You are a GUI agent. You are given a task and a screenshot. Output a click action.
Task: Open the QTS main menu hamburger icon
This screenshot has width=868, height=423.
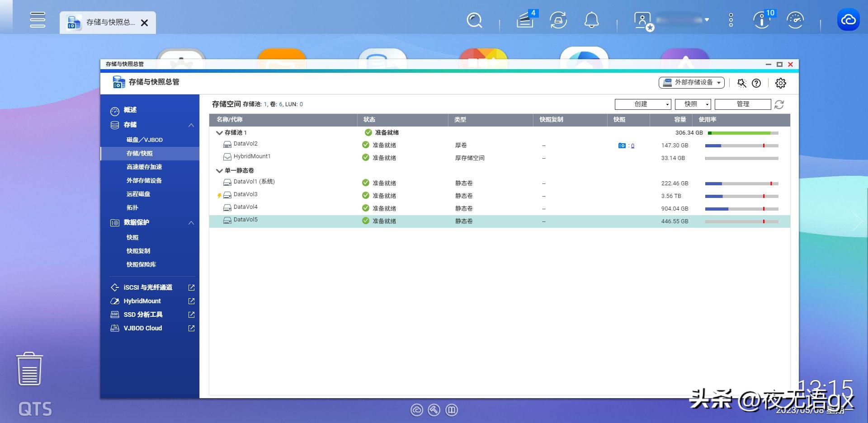coord(37,20)
